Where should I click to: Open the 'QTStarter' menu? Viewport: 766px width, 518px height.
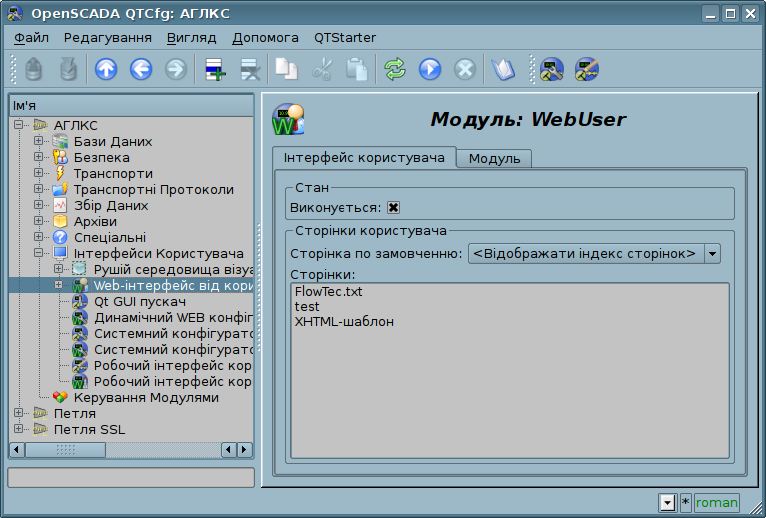tap(345, 37)
